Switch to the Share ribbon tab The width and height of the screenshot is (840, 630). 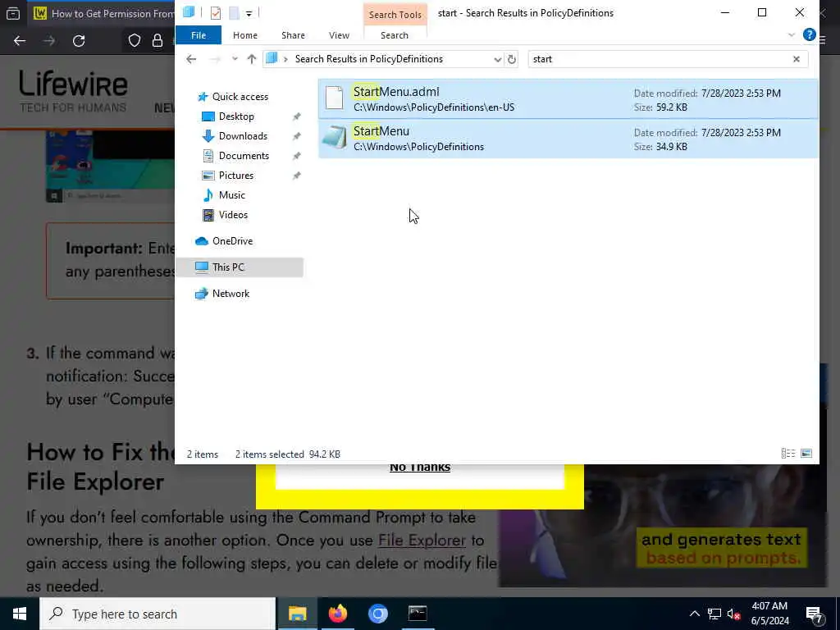(x=293, y=35)
